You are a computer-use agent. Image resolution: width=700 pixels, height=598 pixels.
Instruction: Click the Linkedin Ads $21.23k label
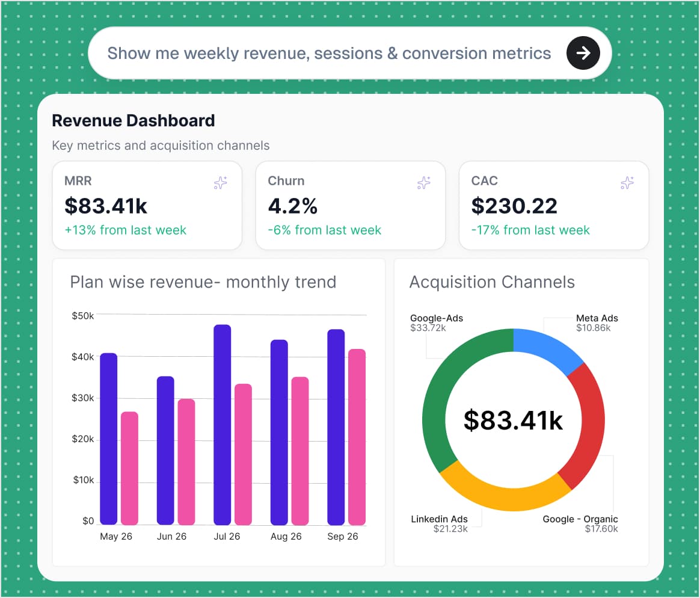pos(439,524)
